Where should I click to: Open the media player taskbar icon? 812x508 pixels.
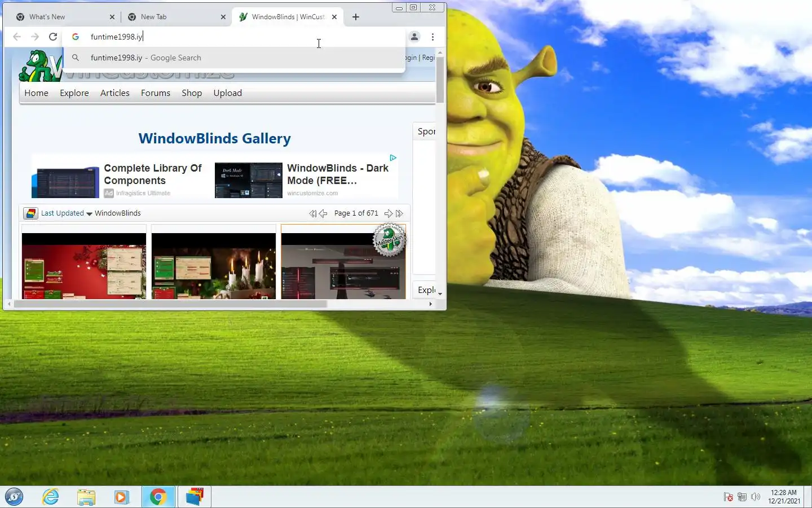click(121, 497)
